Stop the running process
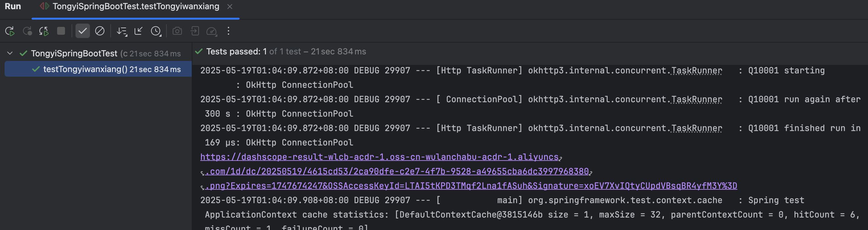This screenshot has width=868, height=230. pos(61,31)
